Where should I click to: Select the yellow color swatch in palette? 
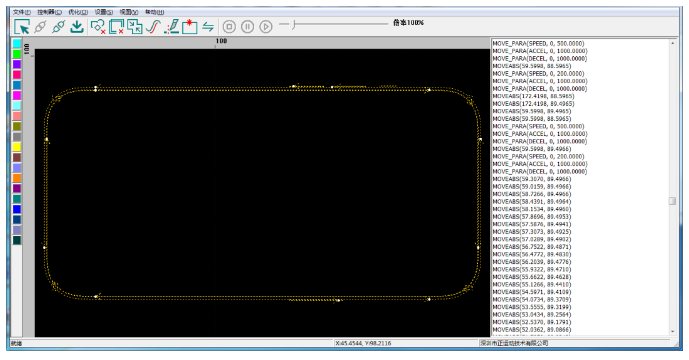17,147
